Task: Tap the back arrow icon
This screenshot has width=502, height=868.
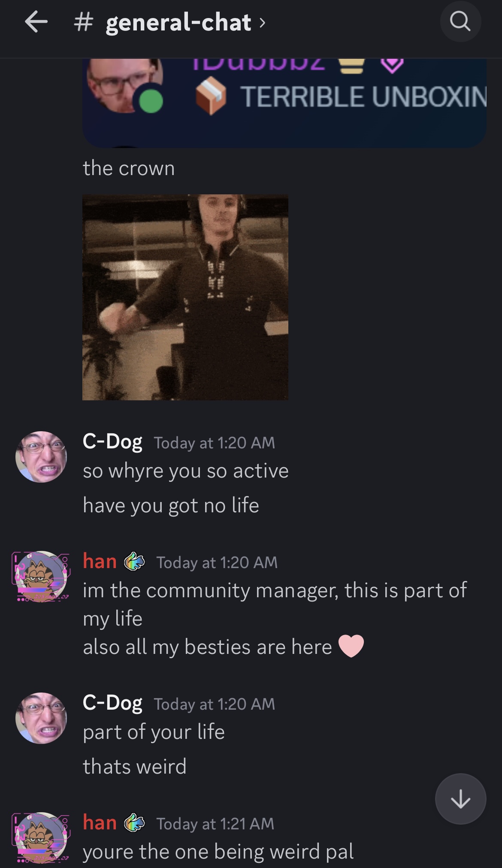Action: pos(36,22)
